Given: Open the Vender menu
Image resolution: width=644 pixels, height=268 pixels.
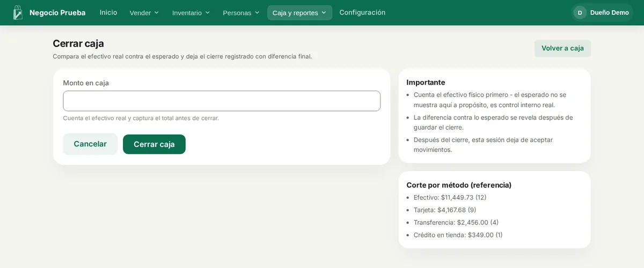Looking at the screenshot, I should pyautogui.click(x=144, y=12).
